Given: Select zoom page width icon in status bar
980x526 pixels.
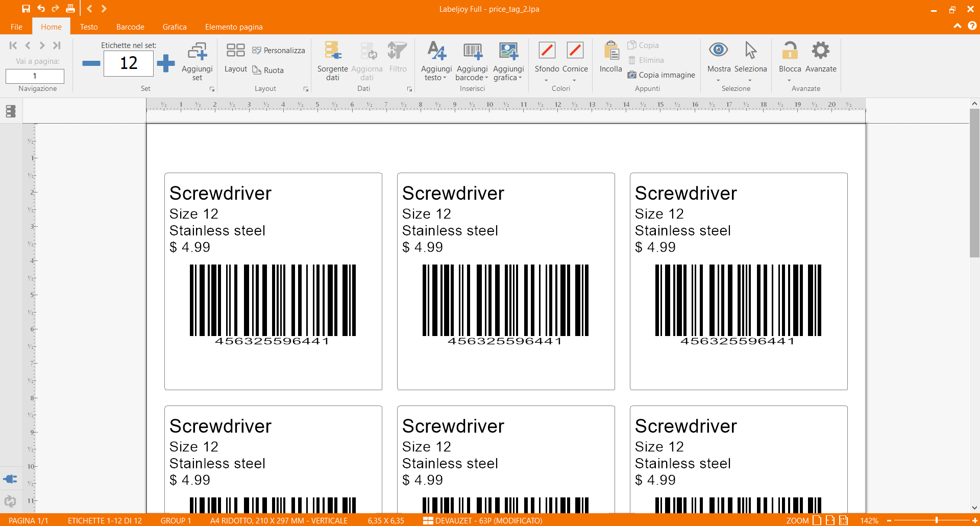Looking at the screenshot, I should click(830, 520).
